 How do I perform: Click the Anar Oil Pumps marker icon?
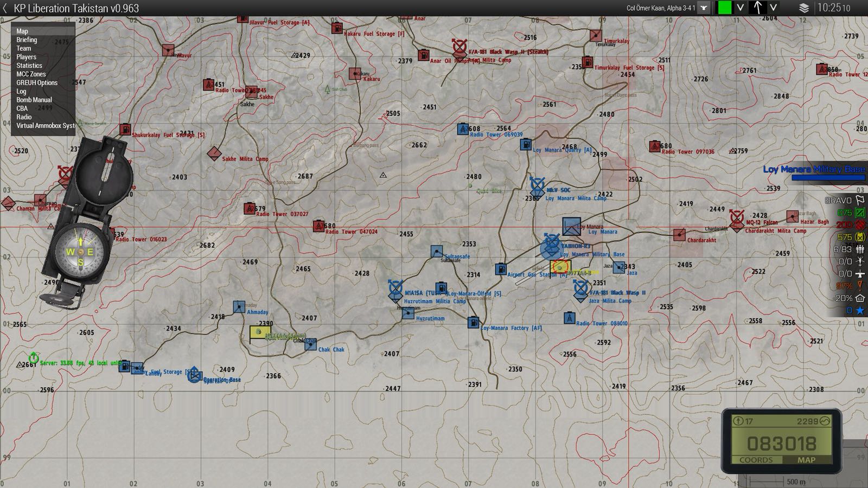423,55
